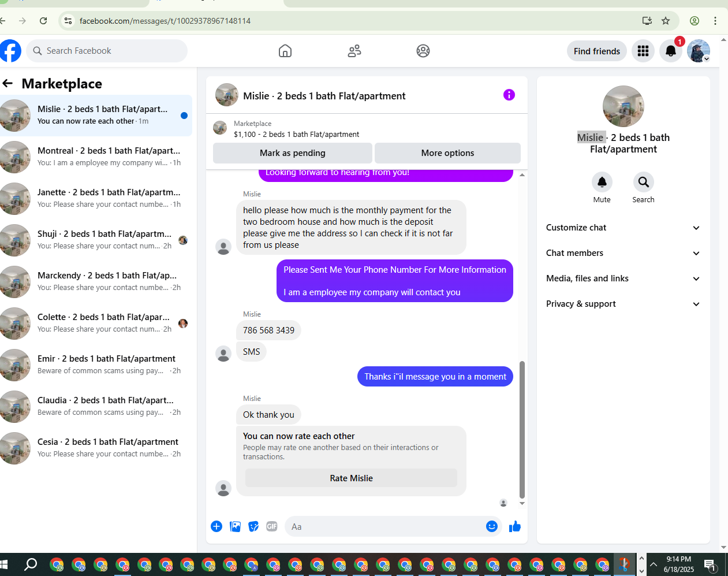Open the Facebook home feed icon
This screenshot has width=728, height=576.
click(x=285, y=51)
